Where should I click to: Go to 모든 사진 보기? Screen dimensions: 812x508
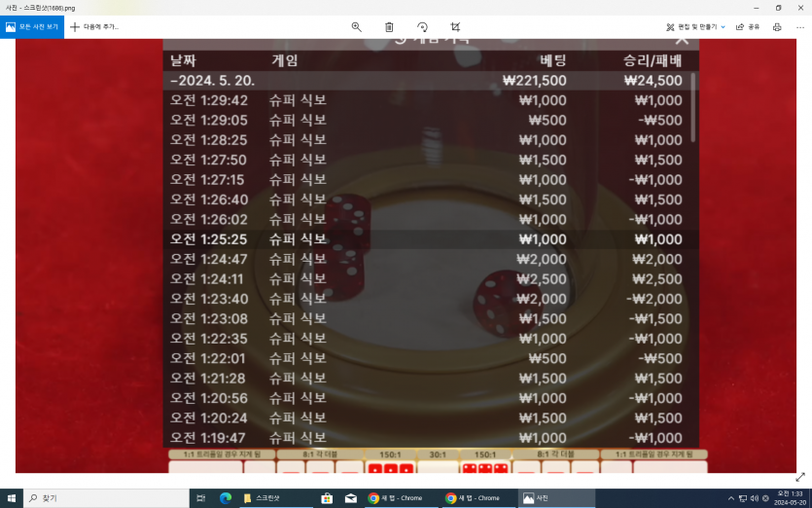click(x=32, y=27)
